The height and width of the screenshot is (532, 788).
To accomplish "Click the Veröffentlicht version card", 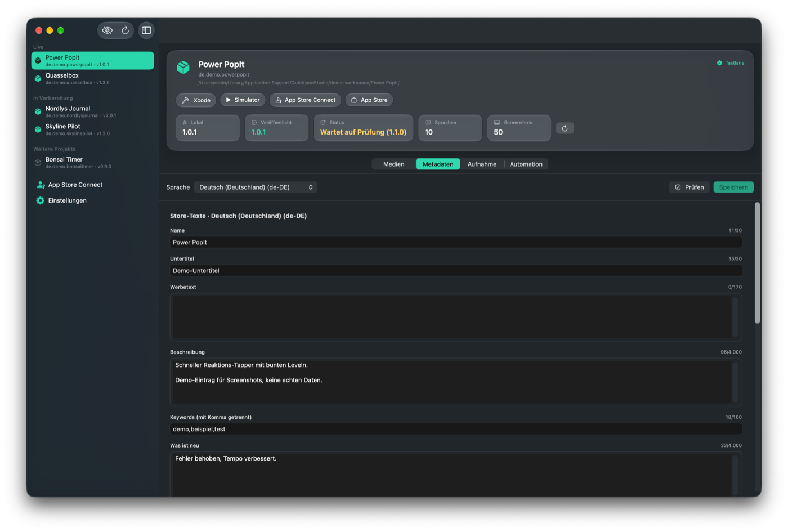I will point(276,128).
